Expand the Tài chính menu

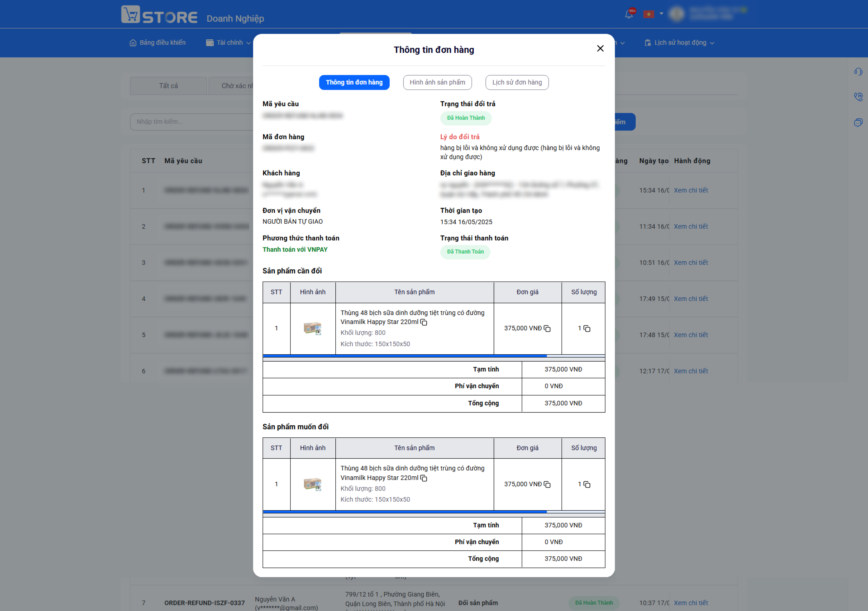pyautogui.click(x=228, y=43)
